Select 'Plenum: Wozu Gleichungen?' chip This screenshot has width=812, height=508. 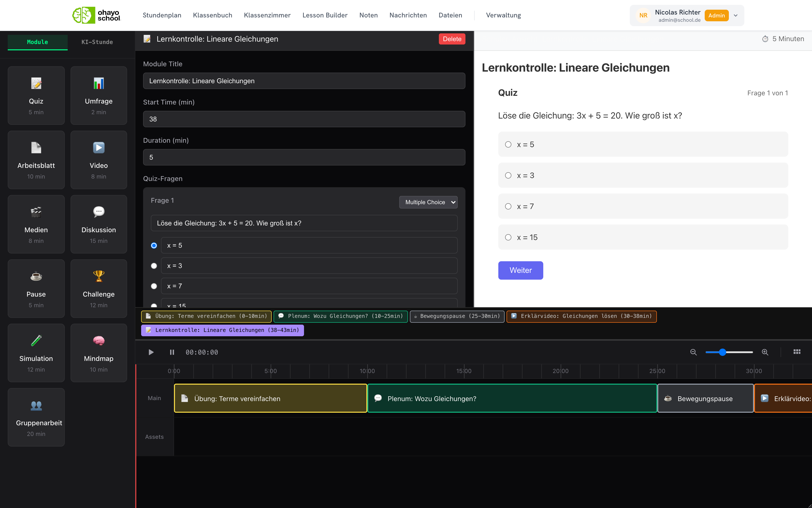(x=341, y=316)
